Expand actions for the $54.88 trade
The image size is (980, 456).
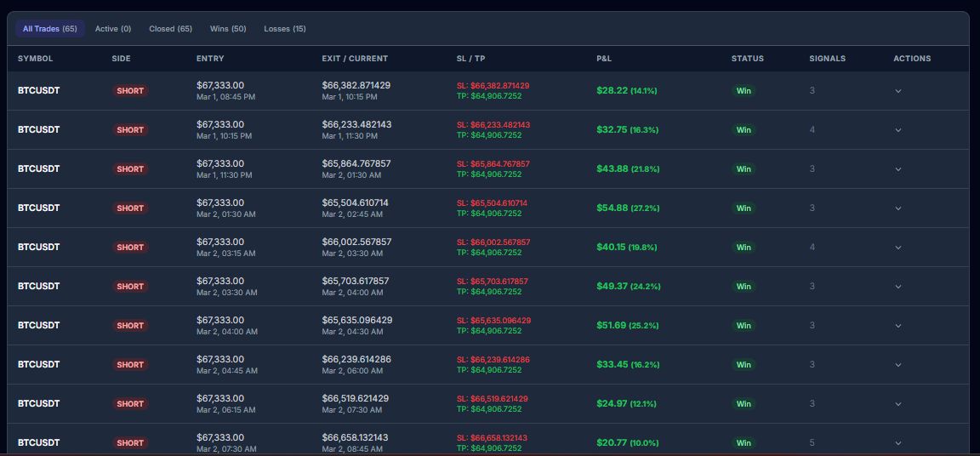[898, 208]
